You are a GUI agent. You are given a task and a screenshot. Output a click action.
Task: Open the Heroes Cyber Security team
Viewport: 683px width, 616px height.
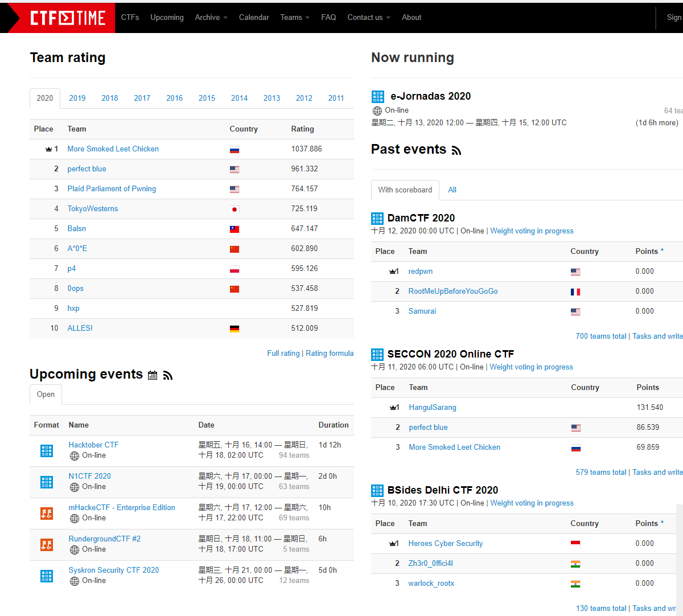click(445, 544)
